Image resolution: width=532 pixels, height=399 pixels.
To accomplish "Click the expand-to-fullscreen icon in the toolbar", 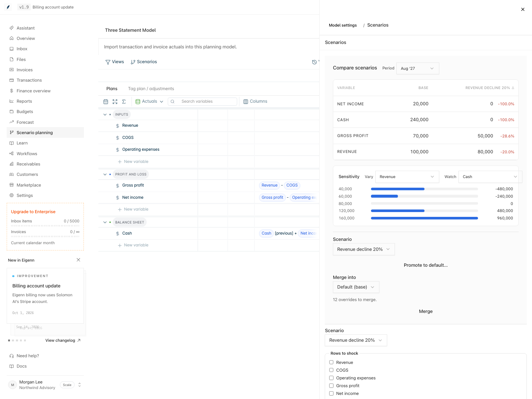I will [115, 102].
